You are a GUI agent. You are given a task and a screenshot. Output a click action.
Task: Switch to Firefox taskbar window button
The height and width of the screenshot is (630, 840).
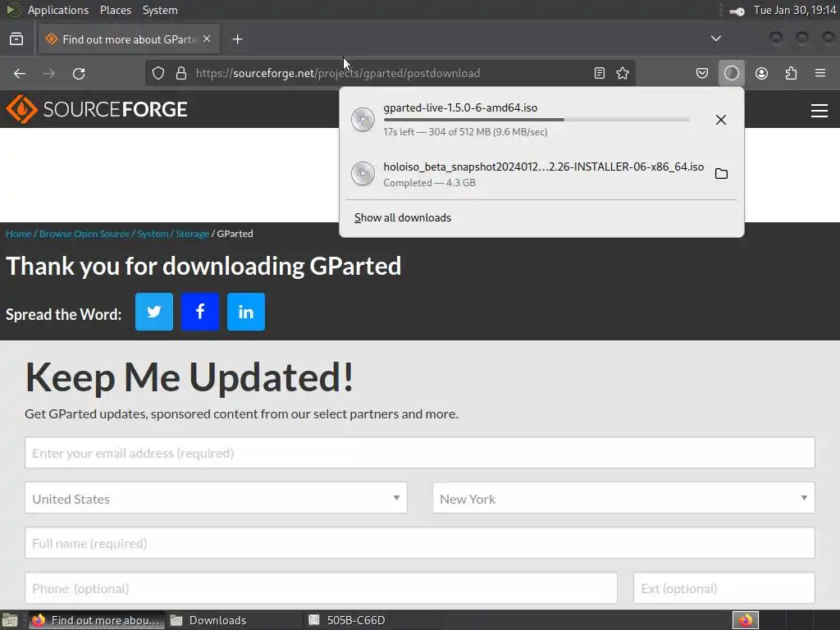[x=97, y=620]
